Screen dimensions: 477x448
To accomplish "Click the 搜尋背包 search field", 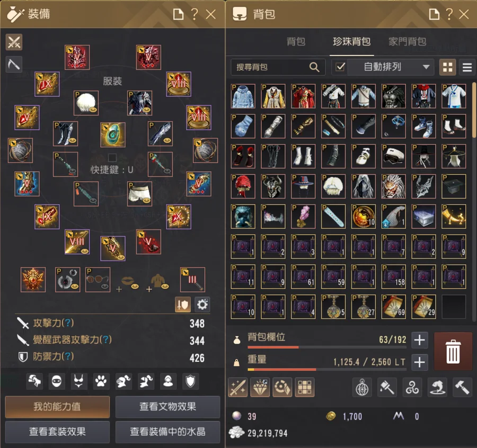I will pos(278,67).
